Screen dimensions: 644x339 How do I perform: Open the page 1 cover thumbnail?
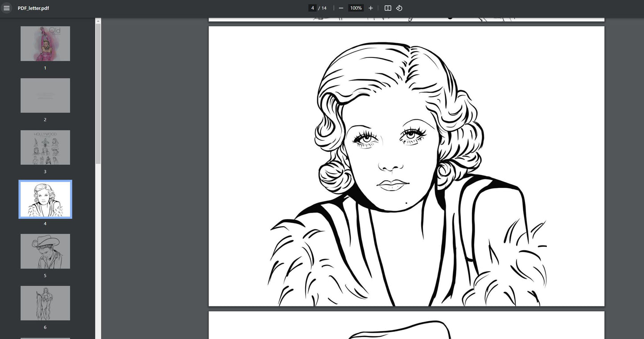point(45,44)
